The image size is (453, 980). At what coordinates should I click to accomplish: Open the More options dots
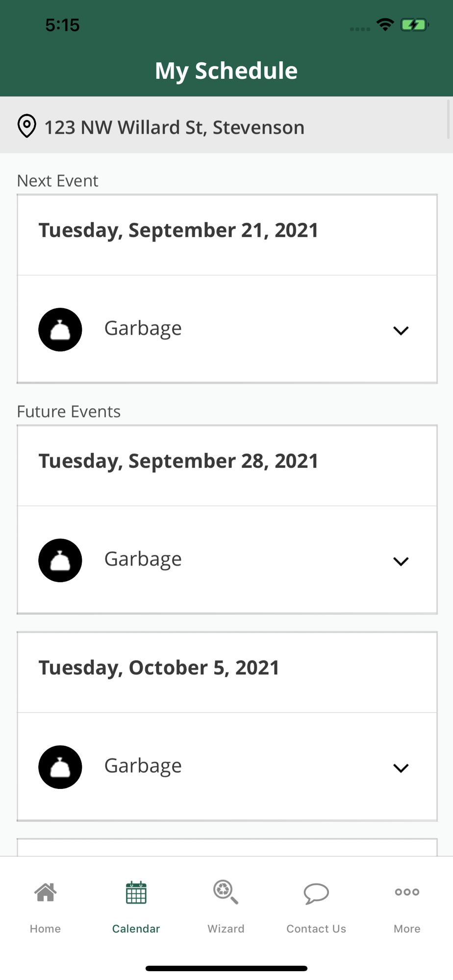tap(407, 892)
